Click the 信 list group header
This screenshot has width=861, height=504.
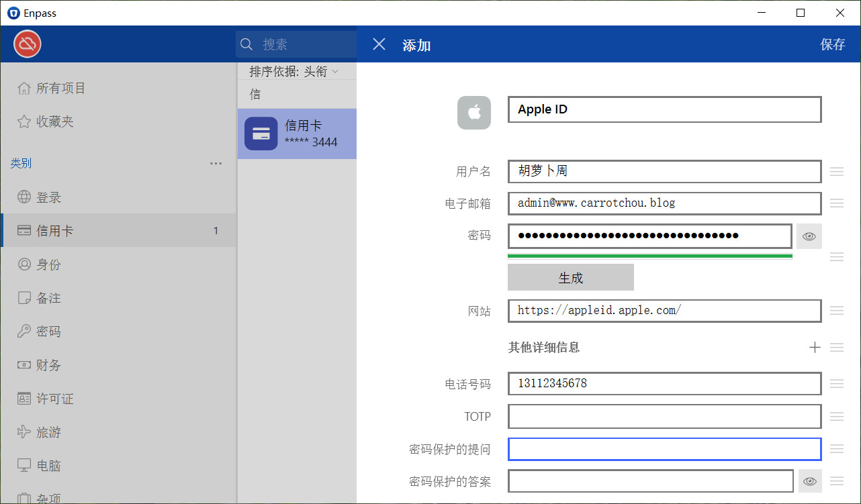pyautogui.click(x=255, y=95)
